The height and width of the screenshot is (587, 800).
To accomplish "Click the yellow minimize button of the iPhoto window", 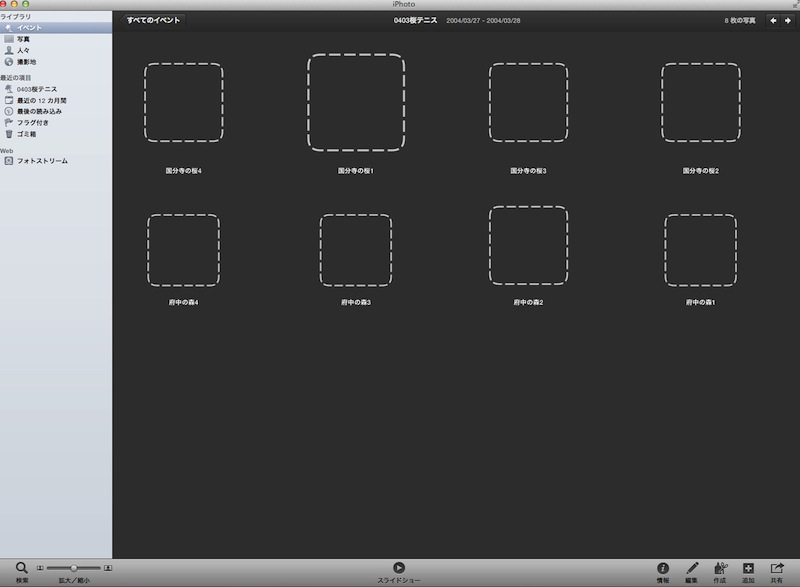I will [14, 4].
